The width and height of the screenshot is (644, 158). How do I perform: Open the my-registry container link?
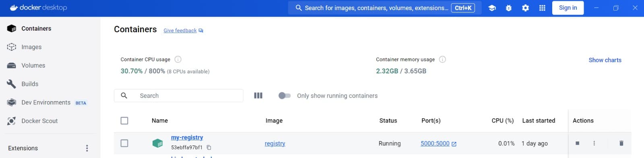187,137
